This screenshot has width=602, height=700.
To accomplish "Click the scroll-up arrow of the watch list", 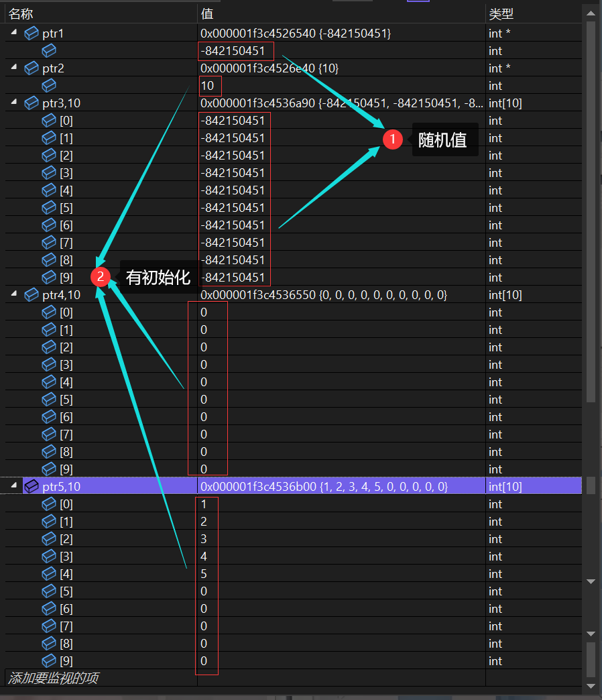I will (x=591, y=13).
